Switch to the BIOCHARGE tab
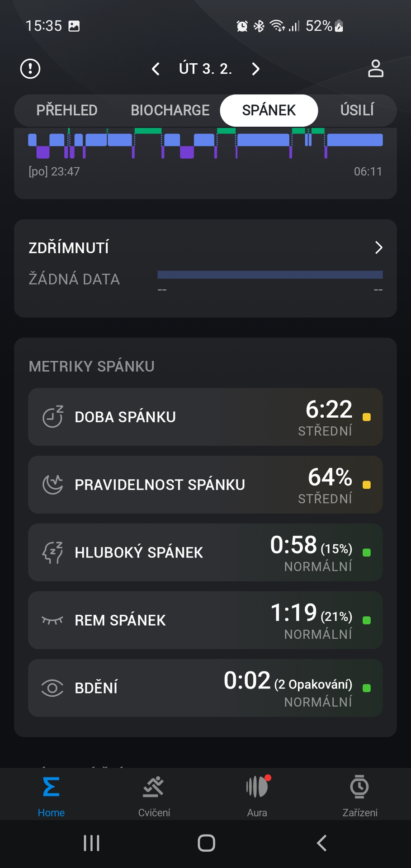The image size is (411, 868). click(170, 110)
